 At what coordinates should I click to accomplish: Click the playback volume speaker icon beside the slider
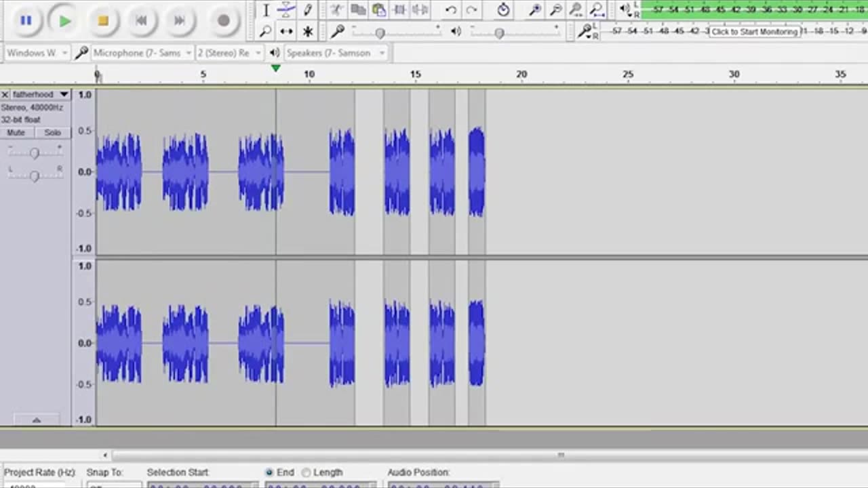coord(456,31)
